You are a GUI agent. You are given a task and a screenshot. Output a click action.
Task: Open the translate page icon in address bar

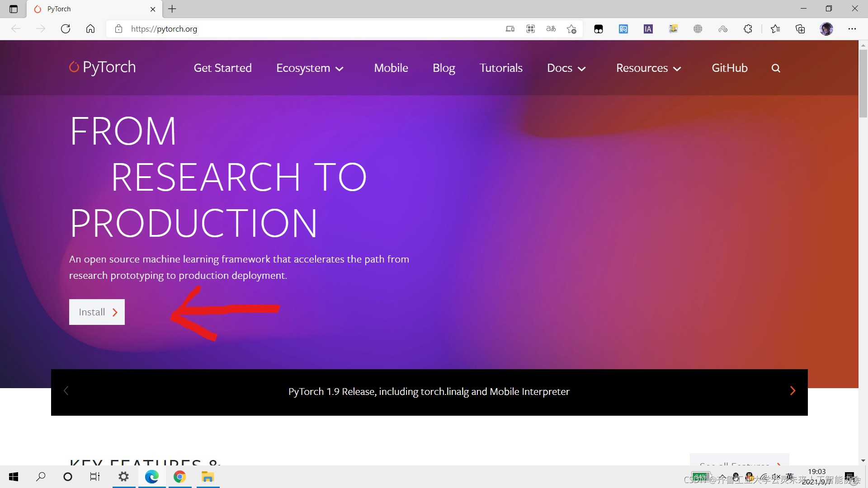click(x=551, y=29)
